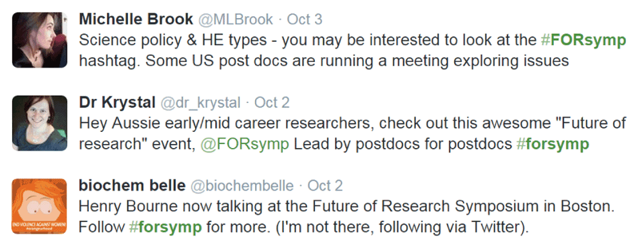Select Dr Krystal's tweet text about Aussie researchers
Screen dimensions: 644x249
click(352, 134)
